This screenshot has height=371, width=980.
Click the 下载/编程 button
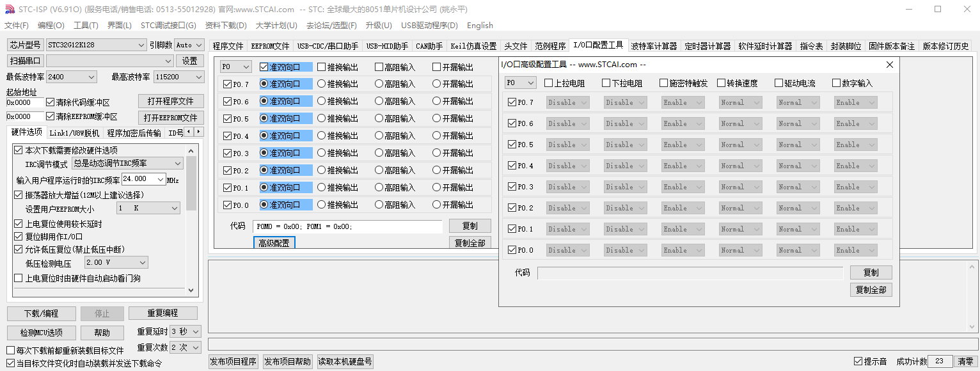pyautogui.click(x=42, y=313)
